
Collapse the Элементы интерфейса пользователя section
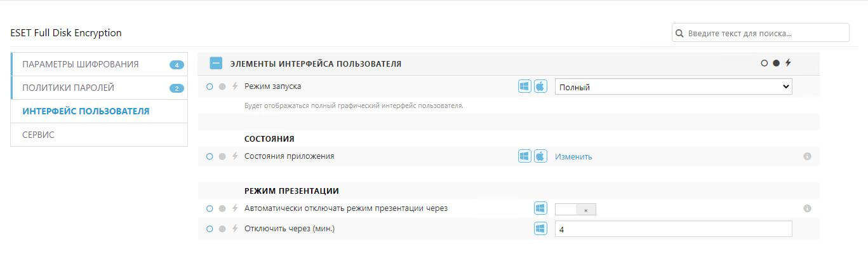click(216, 64)
